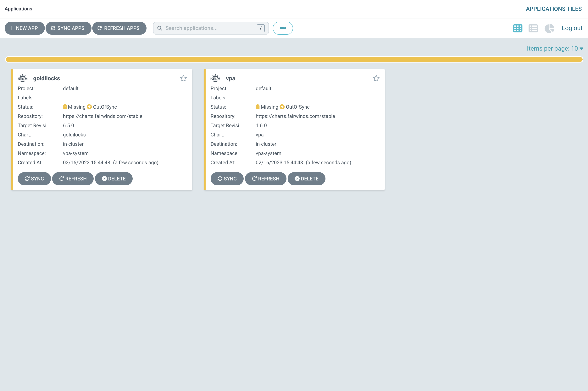Favorite the vpa app with the star
The image size is (588, 391).
[376, 78]
